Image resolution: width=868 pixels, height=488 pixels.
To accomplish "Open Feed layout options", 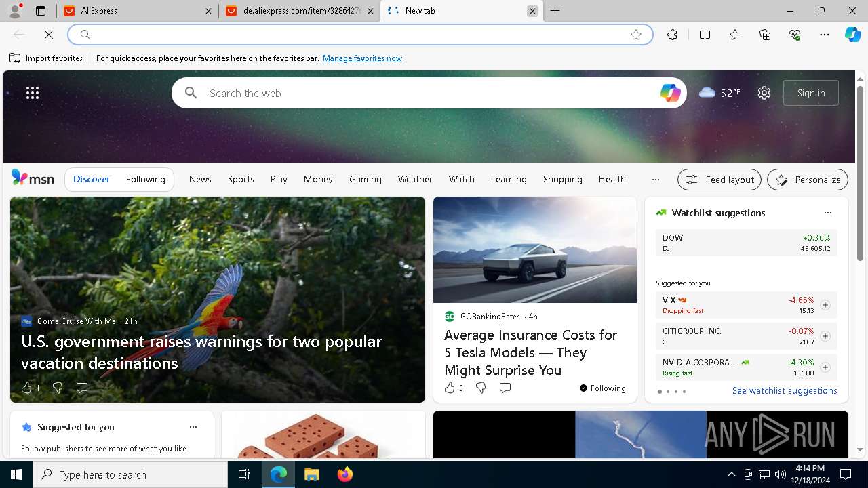I will (x=719, y=180).
